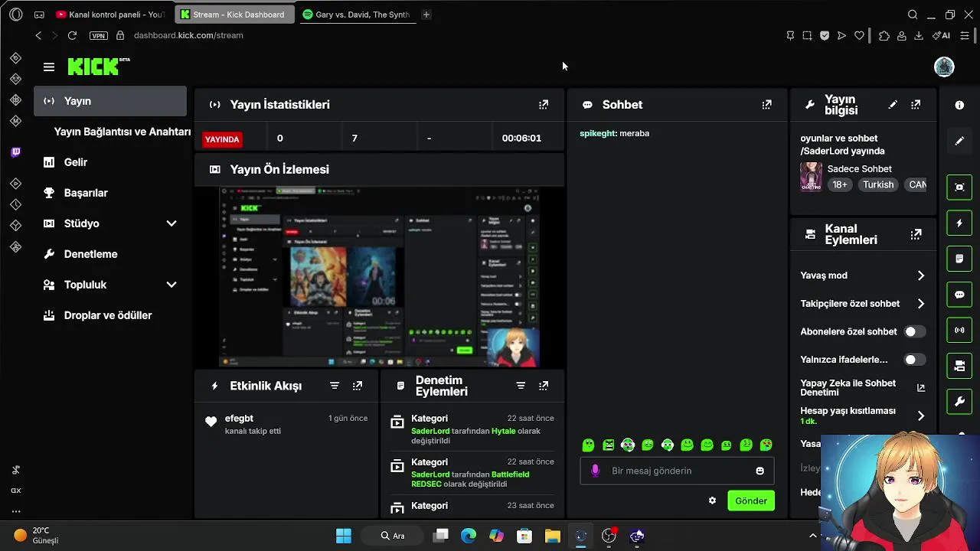The image size is (980, 551).
Task: Click the purple microphone icon in chat
Action: [x=596, y=471]
